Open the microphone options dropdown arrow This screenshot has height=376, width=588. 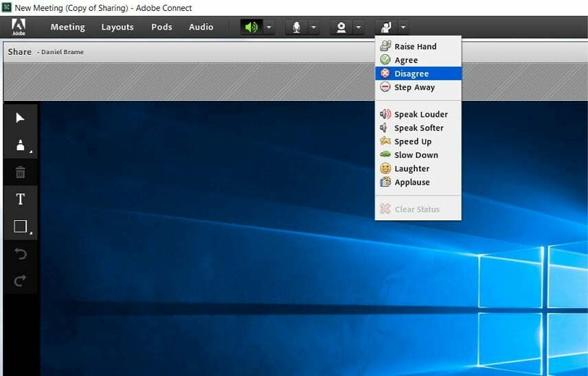314,27
